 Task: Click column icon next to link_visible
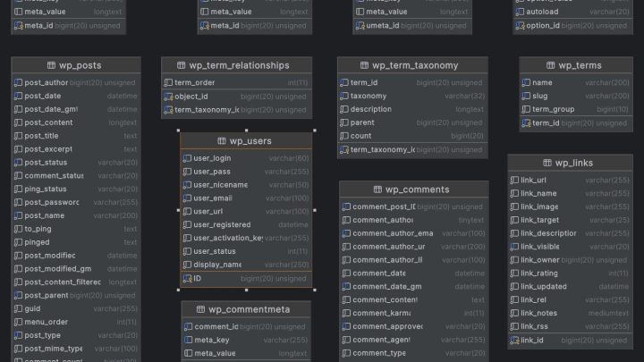click(514, 247)
